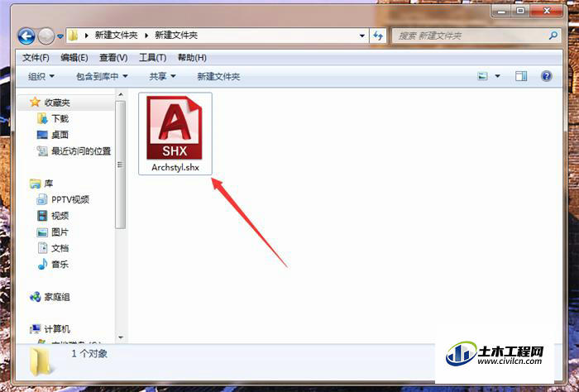Image resolution: width=579 pixels, height=392 pixels.
Task: Click the 下载 folder icon
Action: (42, 118)
